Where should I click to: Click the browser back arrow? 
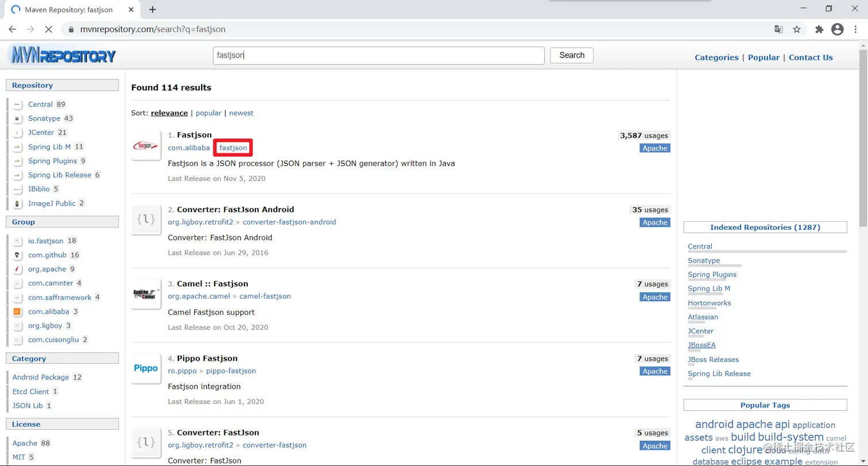click(x=13, y=29)
